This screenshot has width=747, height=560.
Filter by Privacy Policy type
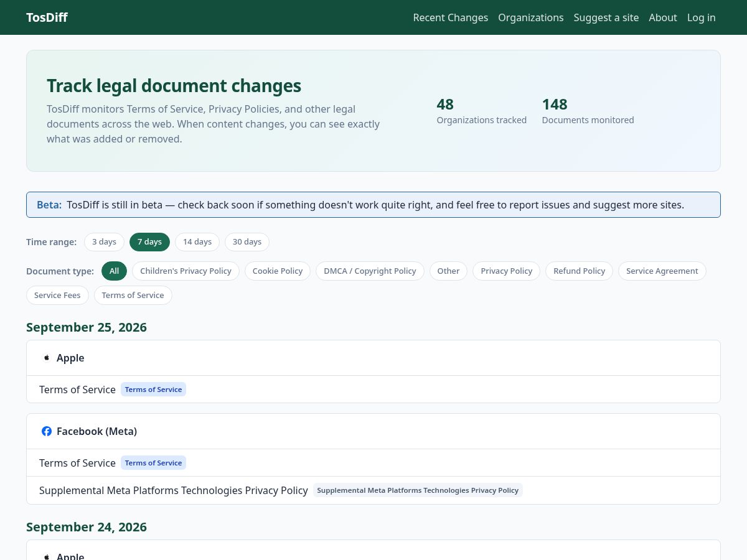(507, 271)
